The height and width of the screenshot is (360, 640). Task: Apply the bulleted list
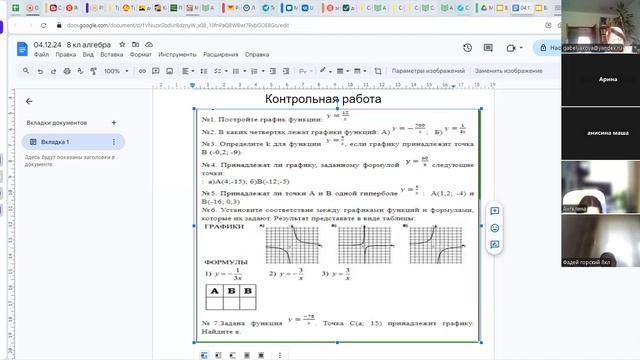tap(236, 71)
